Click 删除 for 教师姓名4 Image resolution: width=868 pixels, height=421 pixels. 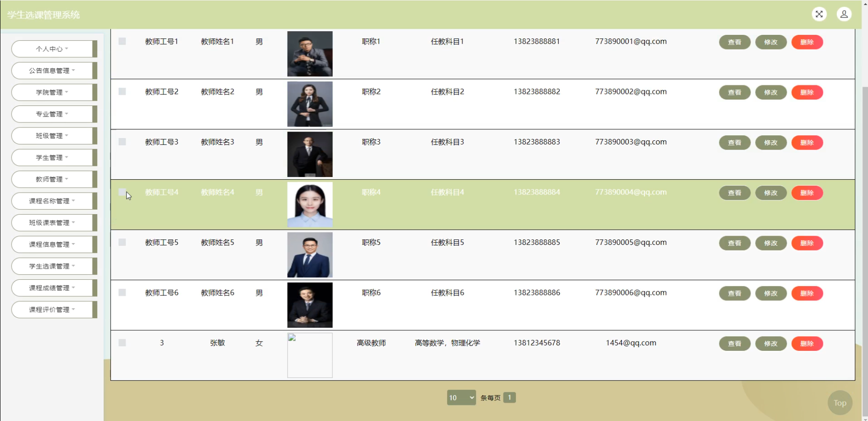tap(807, 193)
